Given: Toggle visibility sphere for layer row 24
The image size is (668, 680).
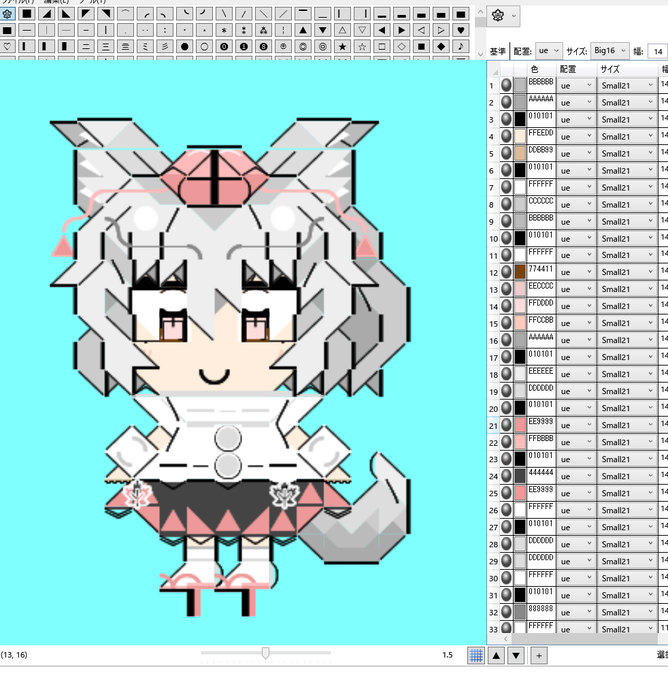Looking at the screenshot, I should 506,476.
